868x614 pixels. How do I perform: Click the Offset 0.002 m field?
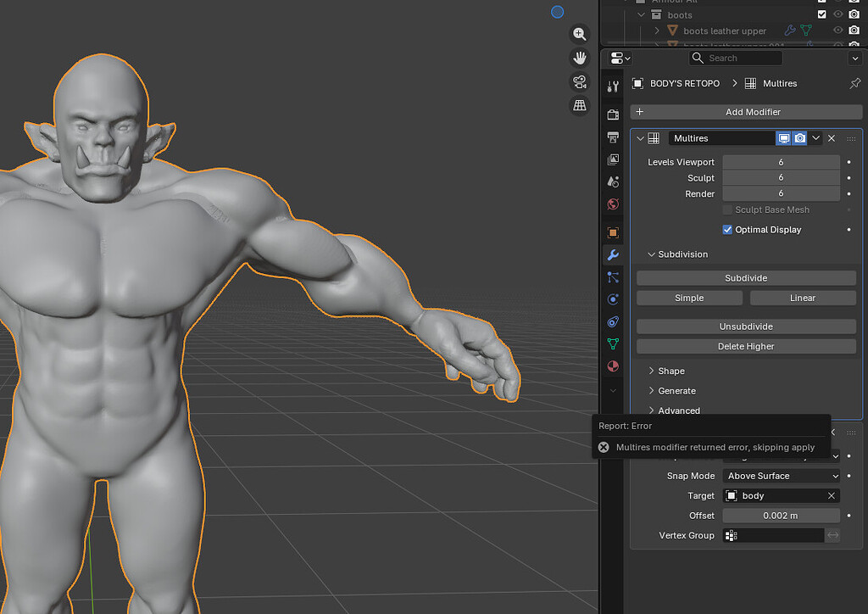click(781, 516)
